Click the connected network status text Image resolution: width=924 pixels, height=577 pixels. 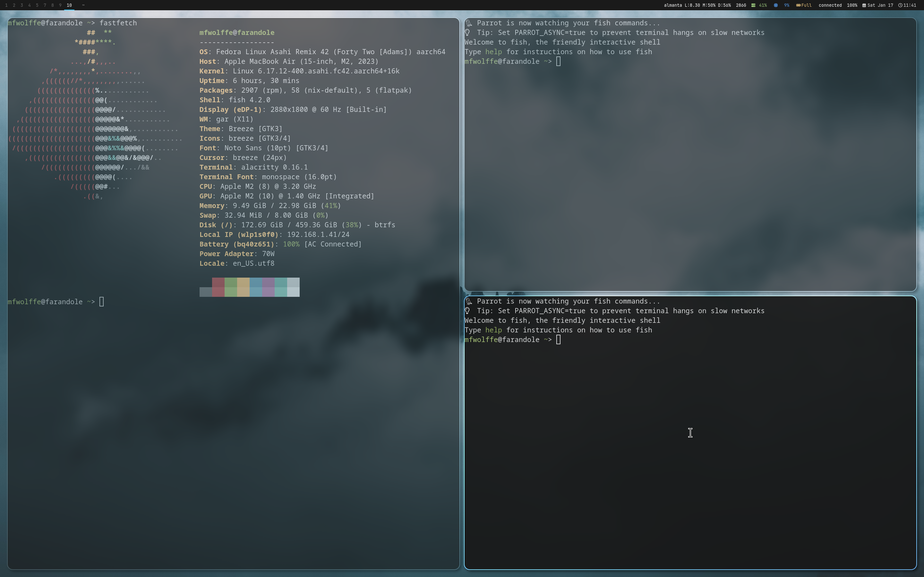pos(830,5)
